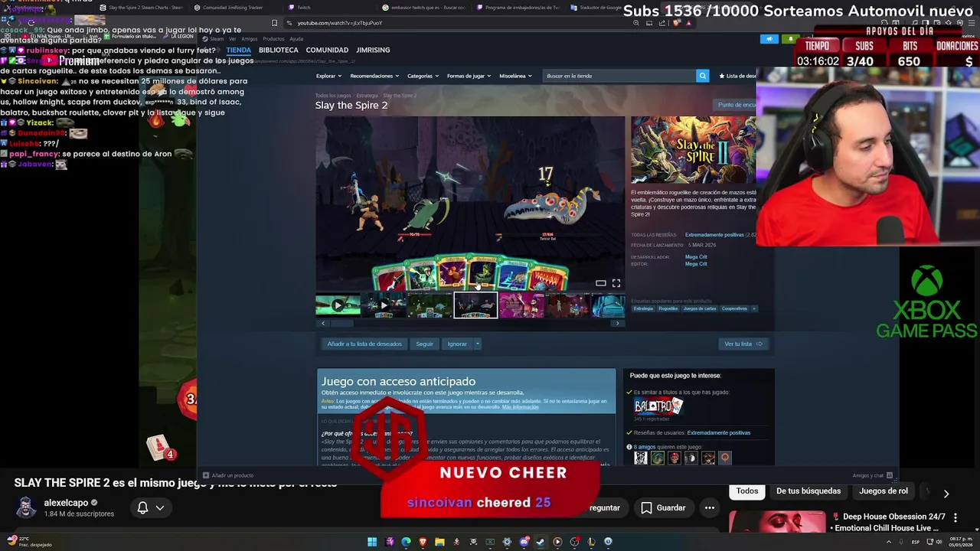Click the Mega Crit developer link
This screenshot has height=551, width=980.
(696, 257)
